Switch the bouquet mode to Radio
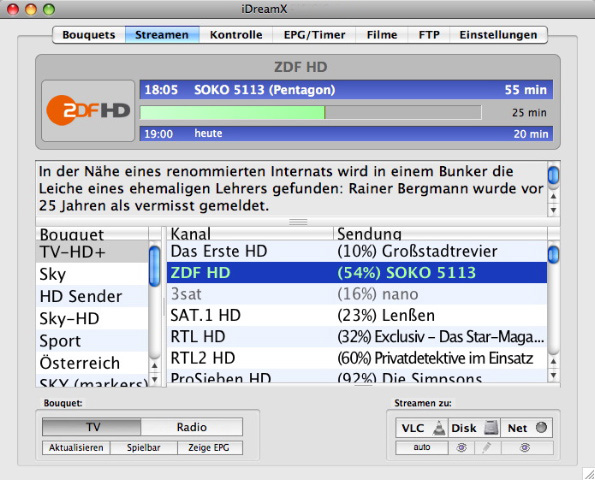 pyautogui.click(x=192, y=427)
